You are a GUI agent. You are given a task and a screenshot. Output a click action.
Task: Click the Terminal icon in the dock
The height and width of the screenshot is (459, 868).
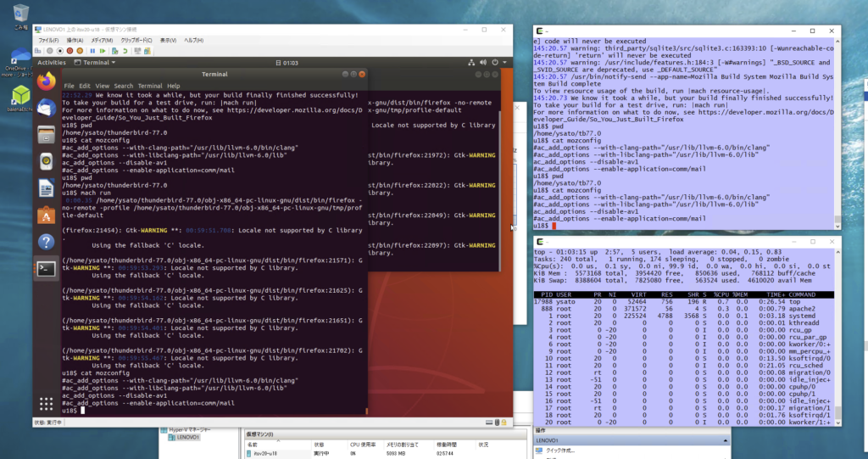click(46, 269)
